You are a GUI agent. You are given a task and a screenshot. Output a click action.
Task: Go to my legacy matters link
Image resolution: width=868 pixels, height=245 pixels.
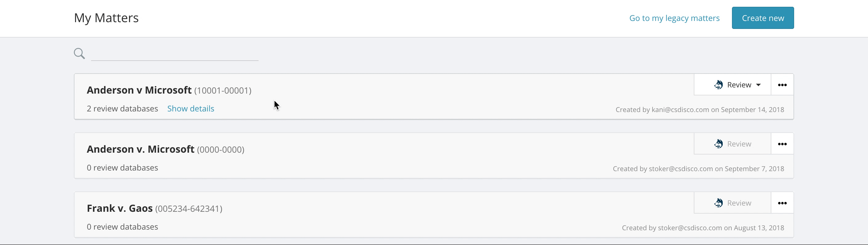coord(674,18)
